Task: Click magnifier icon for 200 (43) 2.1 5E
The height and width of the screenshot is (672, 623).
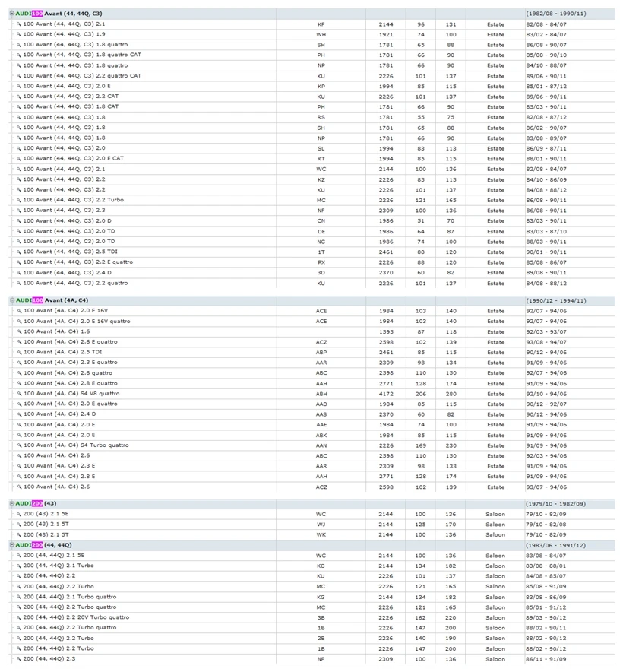Action: [x=19, y=515]
